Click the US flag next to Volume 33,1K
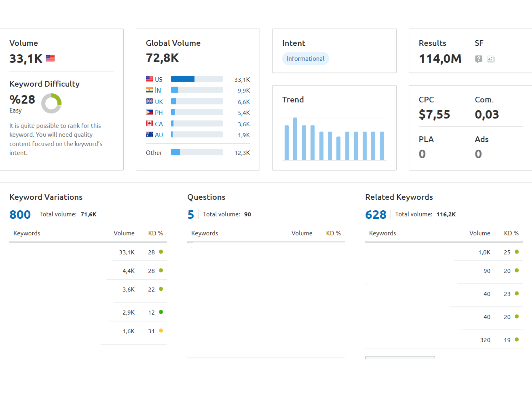 tap(50, 58)
